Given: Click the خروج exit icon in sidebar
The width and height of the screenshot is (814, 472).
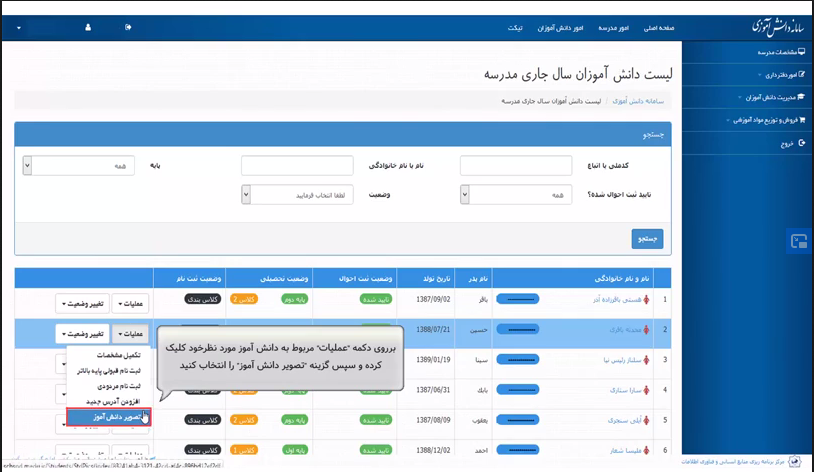Looking at the screenshot, I should [x=802, y=143].
